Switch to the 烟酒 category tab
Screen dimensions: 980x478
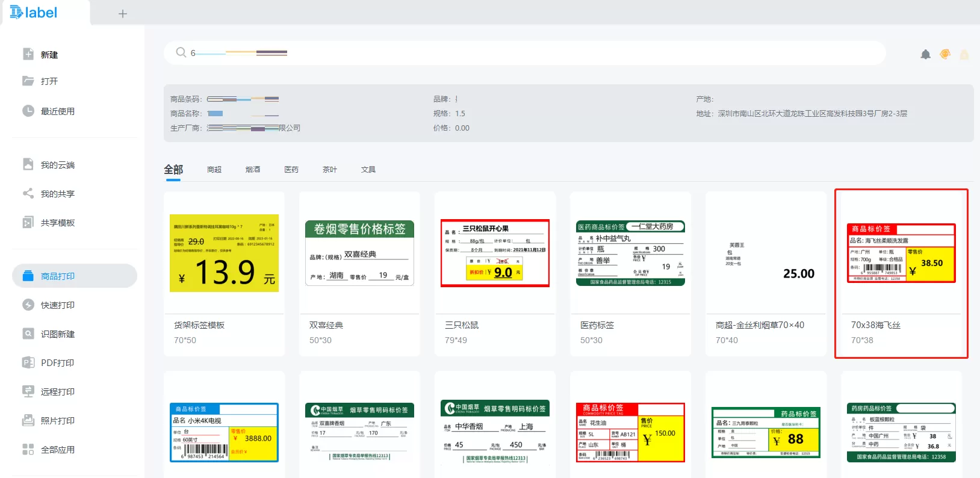pyautogui.click(x=253, y=170)
